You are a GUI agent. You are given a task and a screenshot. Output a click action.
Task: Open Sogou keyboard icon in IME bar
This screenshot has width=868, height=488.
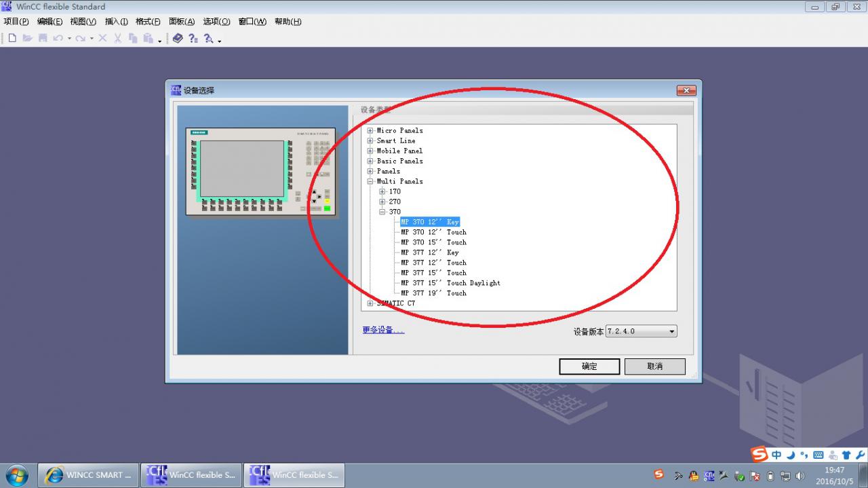[818, 455]
